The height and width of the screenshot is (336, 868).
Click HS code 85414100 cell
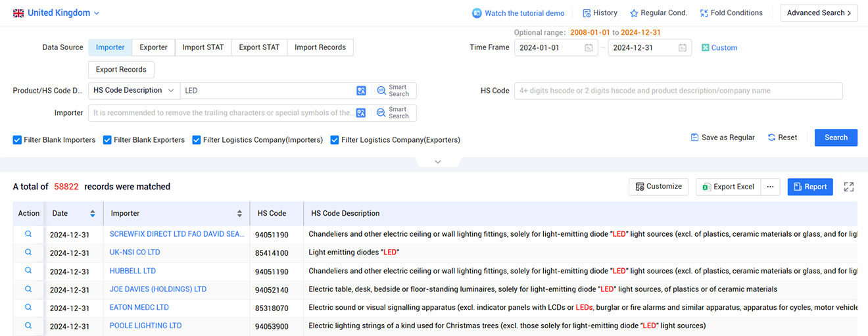pyautogui.click(x=271, y=252)
